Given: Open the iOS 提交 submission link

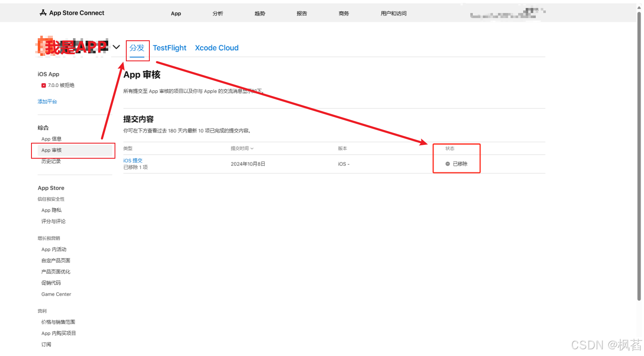Looking at the screenshot, I should click(x=133, y=160).
